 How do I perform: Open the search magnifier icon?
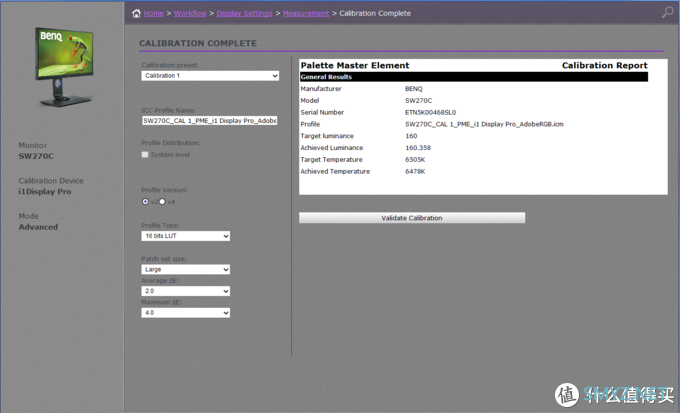(x=667, y=12)
